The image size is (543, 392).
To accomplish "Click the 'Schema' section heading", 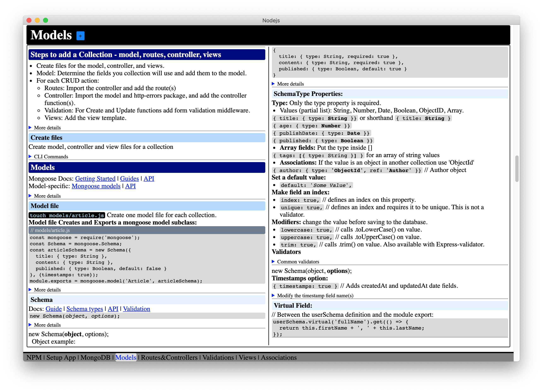I will point(147,300).
